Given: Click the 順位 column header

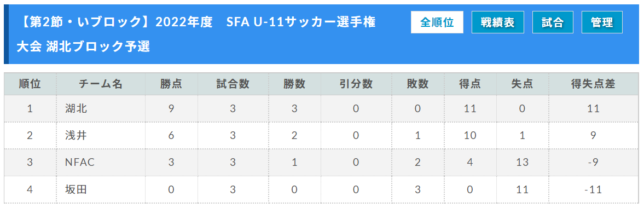Looking at the screenshot, I should pyautogui.click(x=30, y=84).
